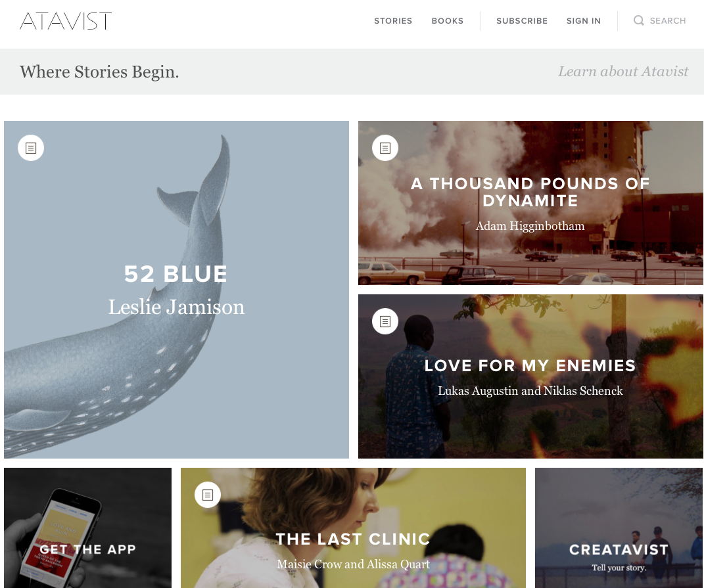The image size is (704, 588).
Task: Go to Subscribe in the navigation
Action: 522,21
